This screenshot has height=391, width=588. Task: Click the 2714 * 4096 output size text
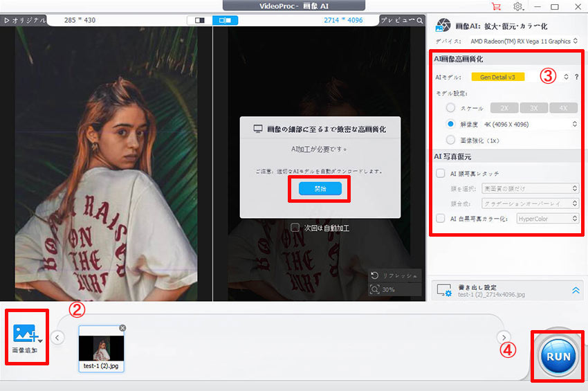(x=343, y=20)
